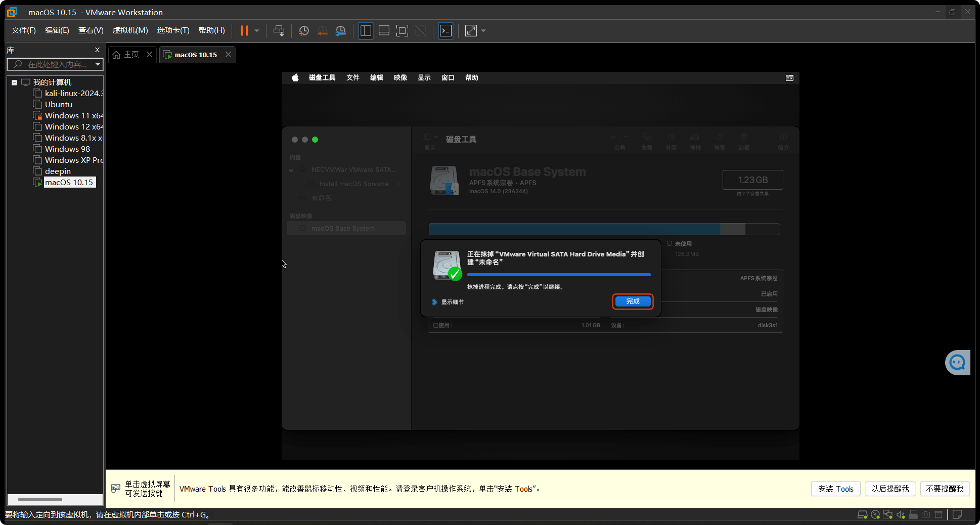Collapse the NECVMWar VMware SATA tree
The image size is (980, 525).
point(291,170)
